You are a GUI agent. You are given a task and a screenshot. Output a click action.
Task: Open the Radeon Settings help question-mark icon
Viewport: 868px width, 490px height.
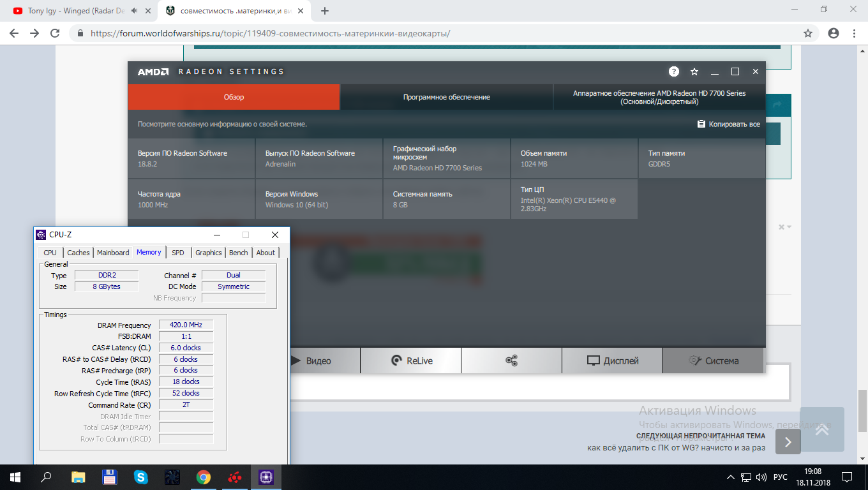[x=674, y=71]
